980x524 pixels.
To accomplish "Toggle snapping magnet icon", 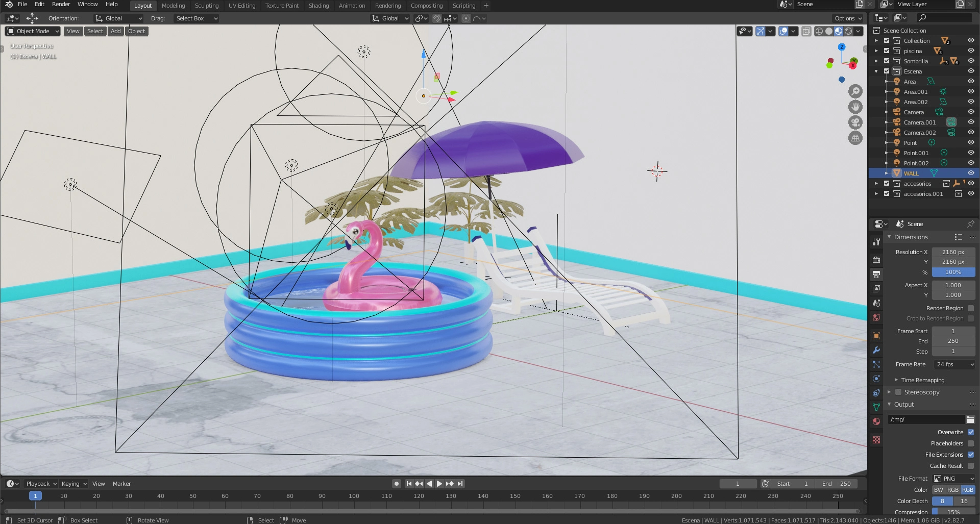I will [437, 18].
